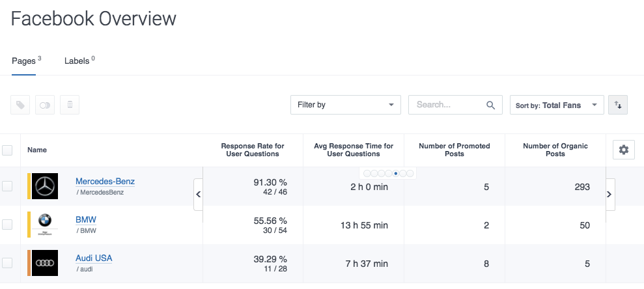
Task: Open the Audi USA page link
Action: pos(94,258)
